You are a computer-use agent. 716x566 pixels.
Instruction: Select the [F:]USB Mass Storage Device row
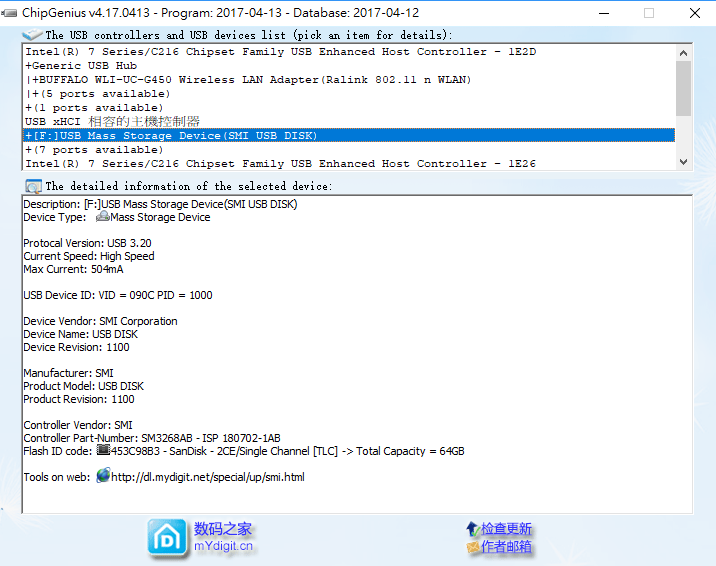click(349, 136)
